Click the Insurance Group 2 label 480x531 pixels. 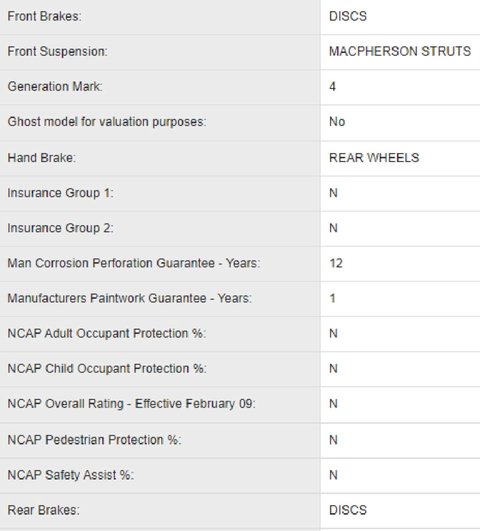(60, 228)
